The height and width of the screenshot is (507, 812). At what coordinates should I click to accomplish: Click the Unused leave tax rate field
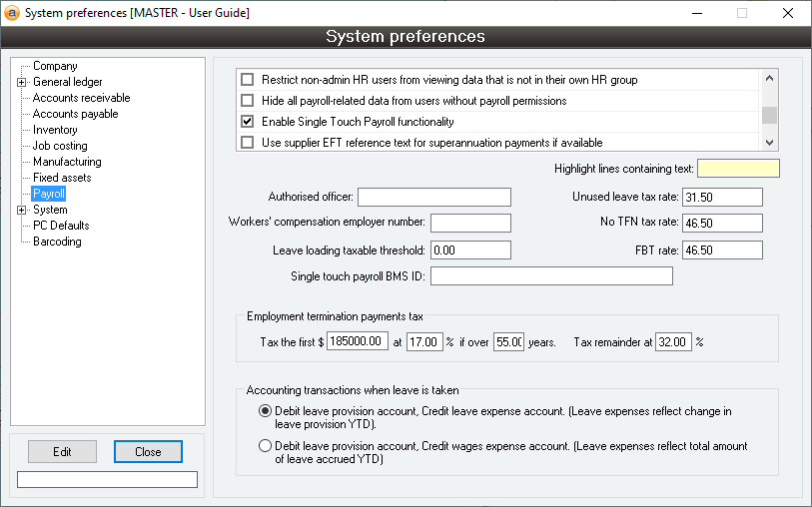(x=723, y=197)
